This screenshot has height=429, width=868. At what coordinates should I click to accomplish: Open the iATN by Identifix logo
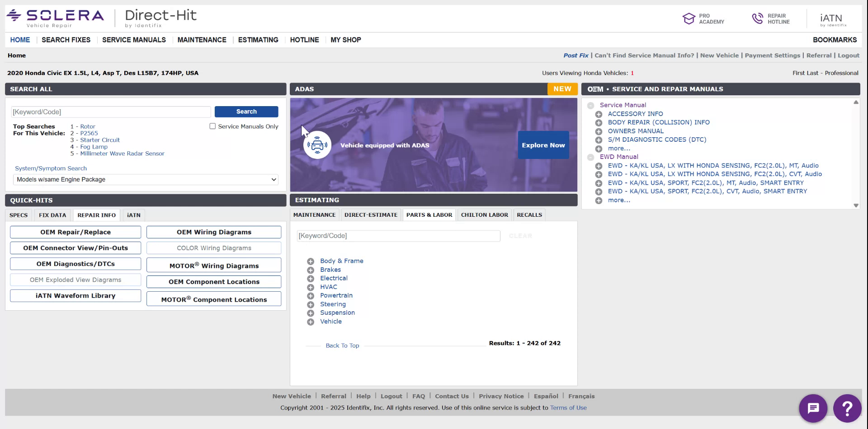click(x=832, y=18)
